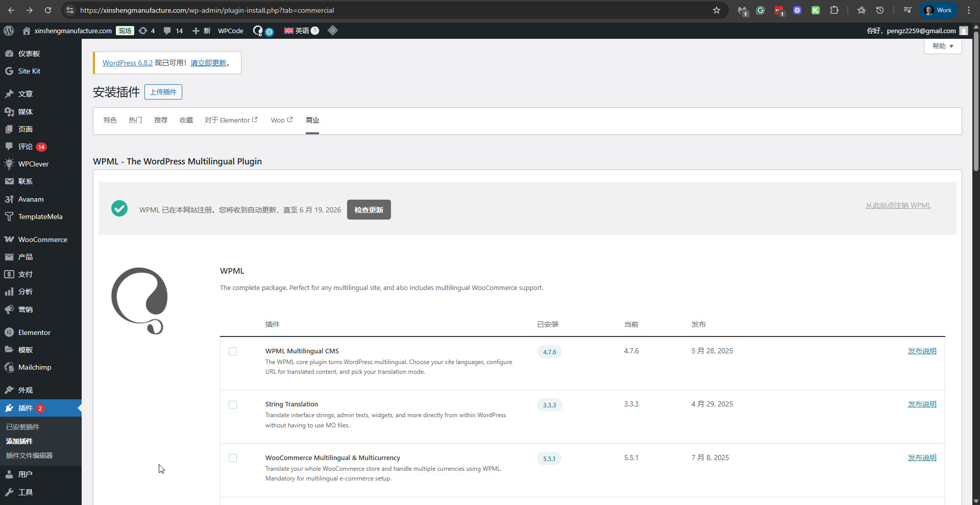
Task: Open the Chrome three-dot menu
Action: (x=969, y=10)
